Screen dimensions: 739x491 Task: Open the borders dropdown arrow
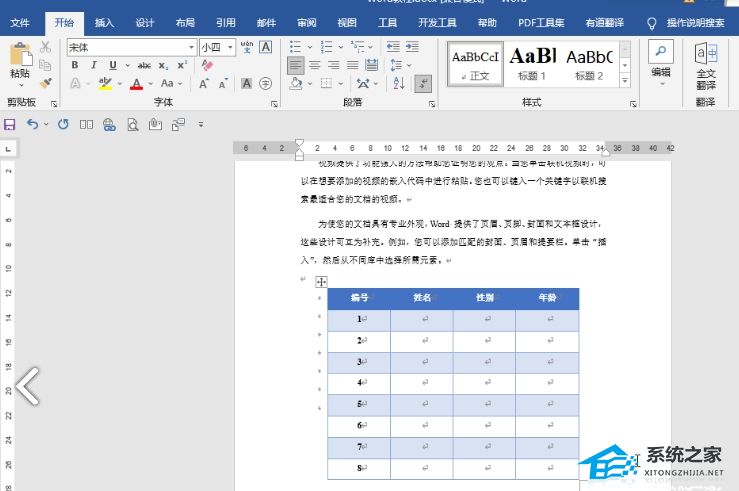click(341, 84)
